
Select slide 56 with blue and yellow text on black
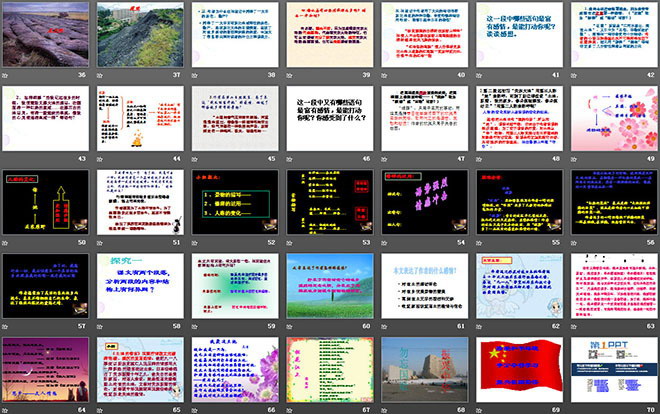click(x=614, y=202)
